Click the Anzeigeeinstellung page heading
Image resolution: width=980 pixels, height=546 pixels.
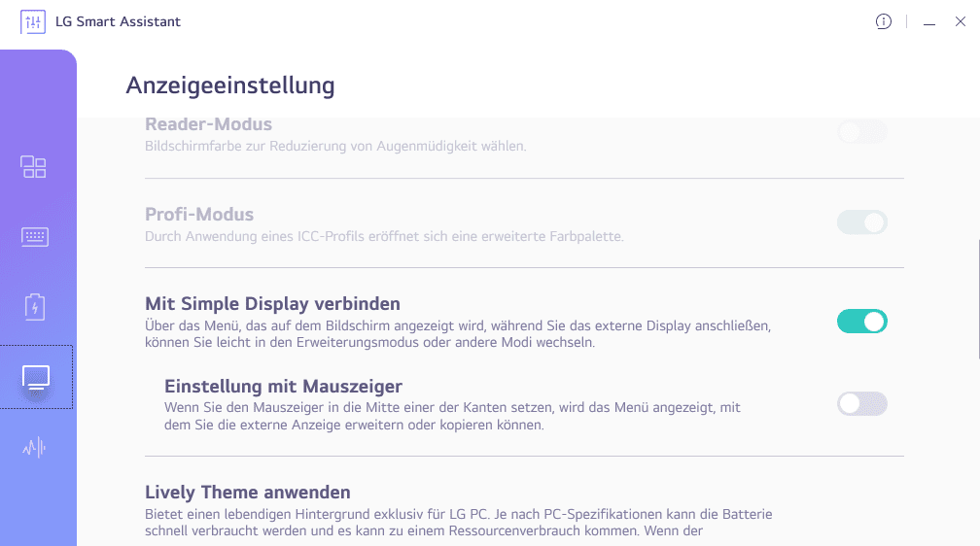pyautogui.click(x=229, y=85)
